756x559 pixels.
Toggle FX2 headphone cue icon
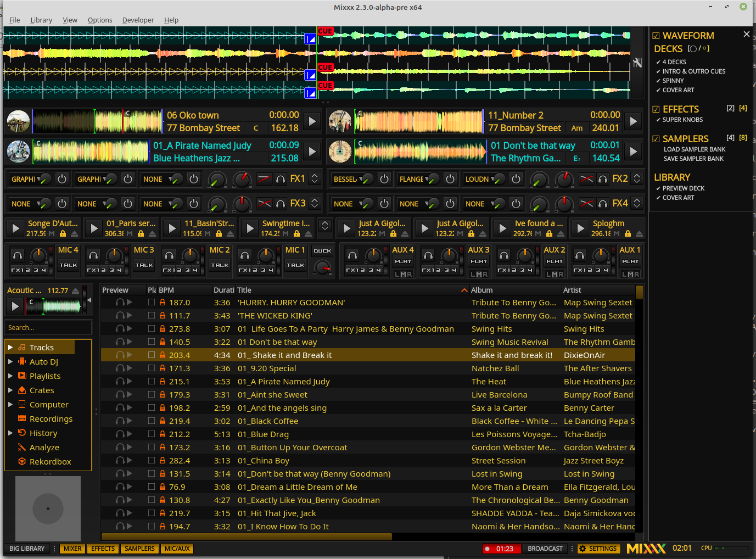pyautogui.click(x=603, y=179)
